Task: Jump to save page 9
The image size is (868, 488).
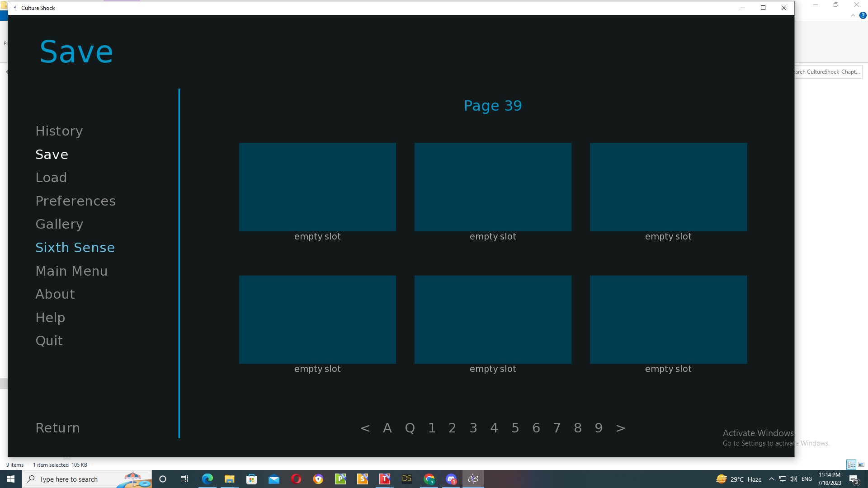Action: [599, 428]
